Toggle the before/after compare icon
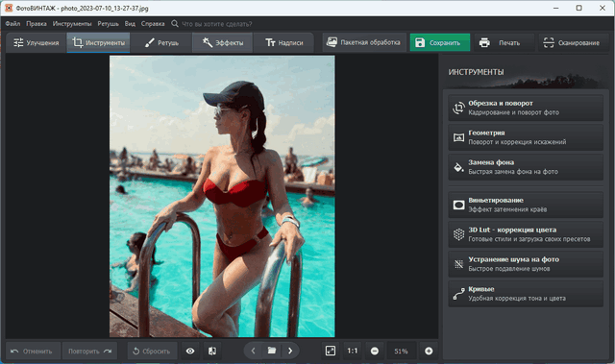This screenshot has height=364, width=615. 212,352
